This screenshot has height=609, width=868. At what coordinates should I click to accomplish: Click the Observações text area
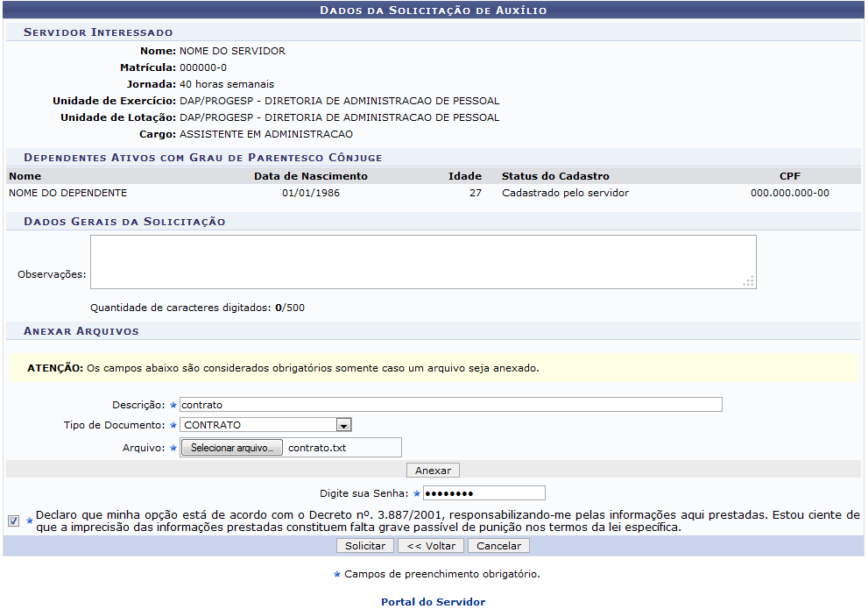[x=422, y=261]
